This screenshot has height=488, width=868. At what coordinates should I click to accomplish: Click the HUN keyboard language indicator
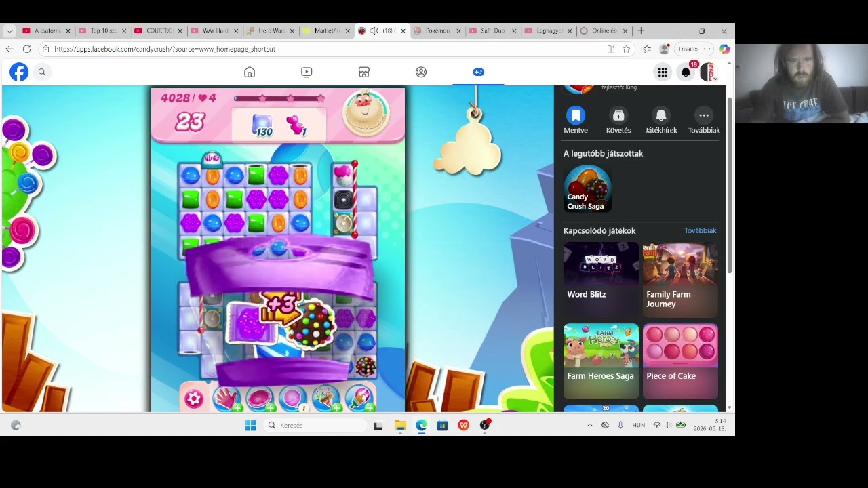click(639, 425)
